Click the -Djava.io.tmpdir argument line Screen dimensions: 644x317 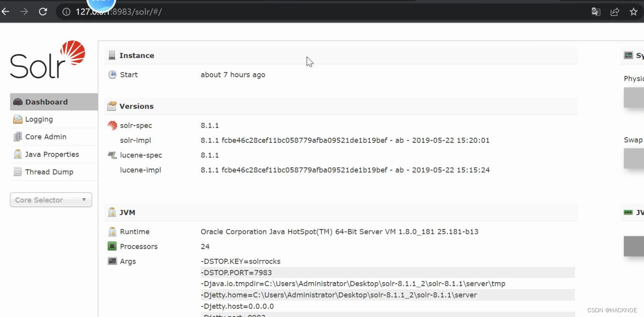353,284
